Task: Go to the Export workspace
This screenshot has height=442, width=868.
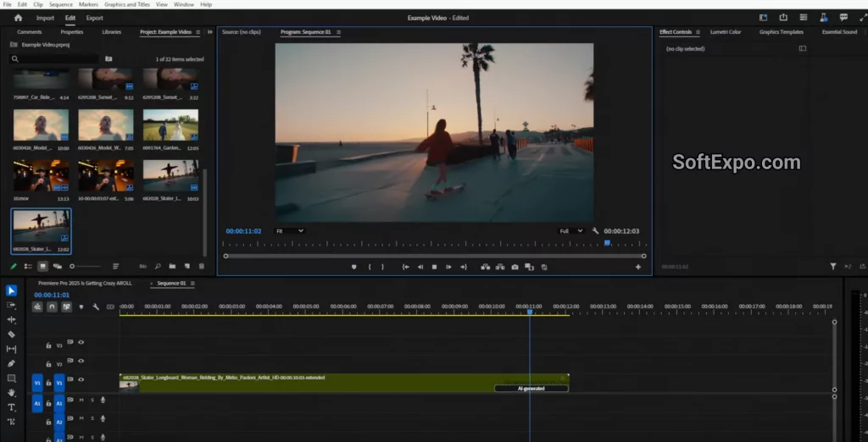Action: 95,18
